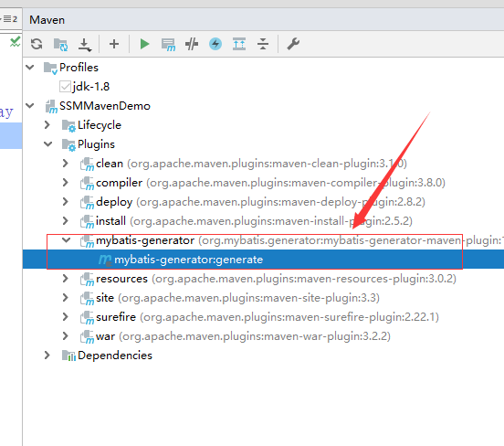Click Show Dependencies diagram icon
504x446 pixels.
tap(239, 44)
